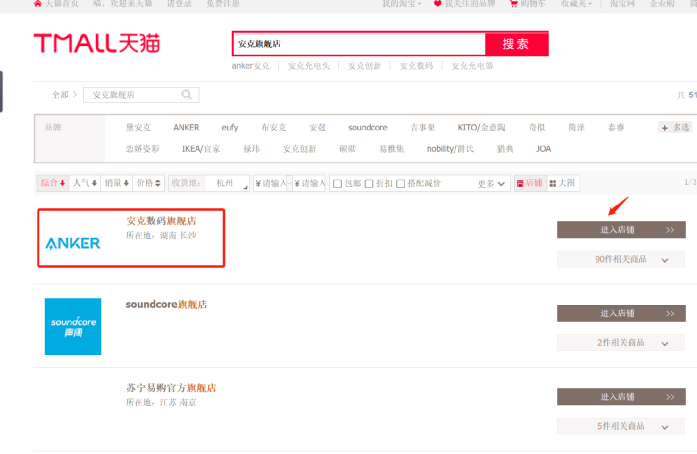Viewport: 697px width, 454px height.
Task: Click the suggested search 安克充电头
Action: [x=308, y=66]
